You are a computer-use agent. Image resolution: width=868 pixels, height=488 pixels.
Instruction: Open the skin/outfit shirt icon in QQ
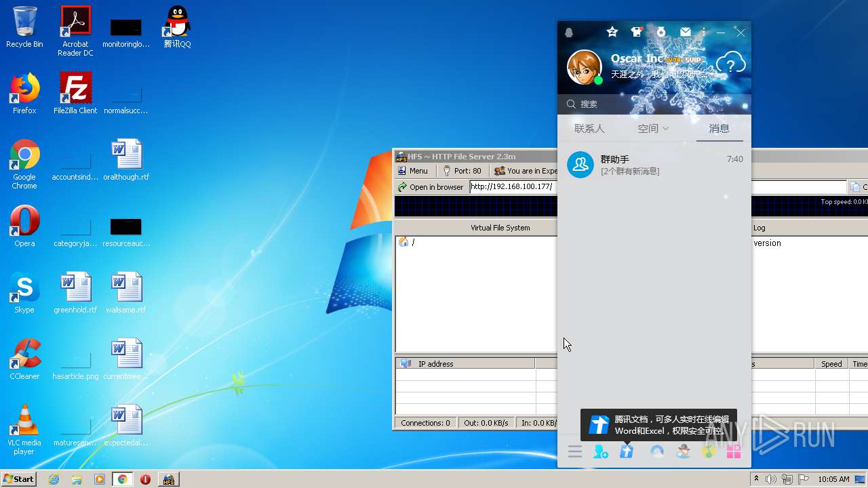(636, 32)
